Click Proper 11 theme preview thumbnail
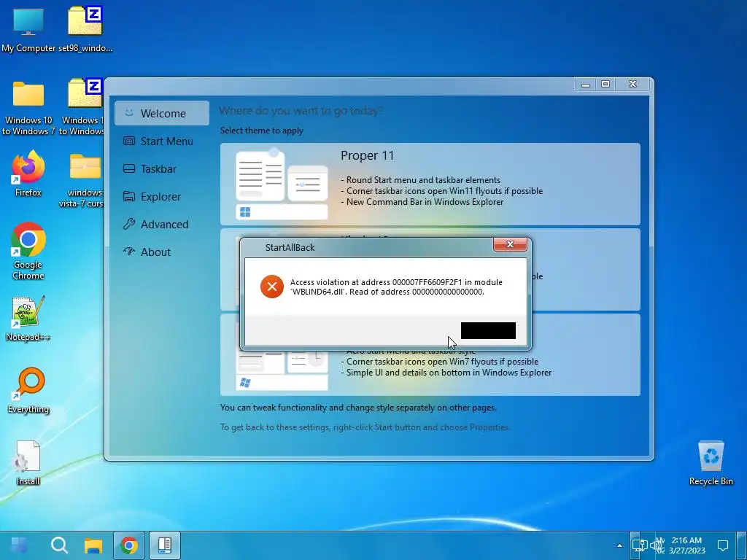This screenshot has width=747, height=560. click(282, 184)
